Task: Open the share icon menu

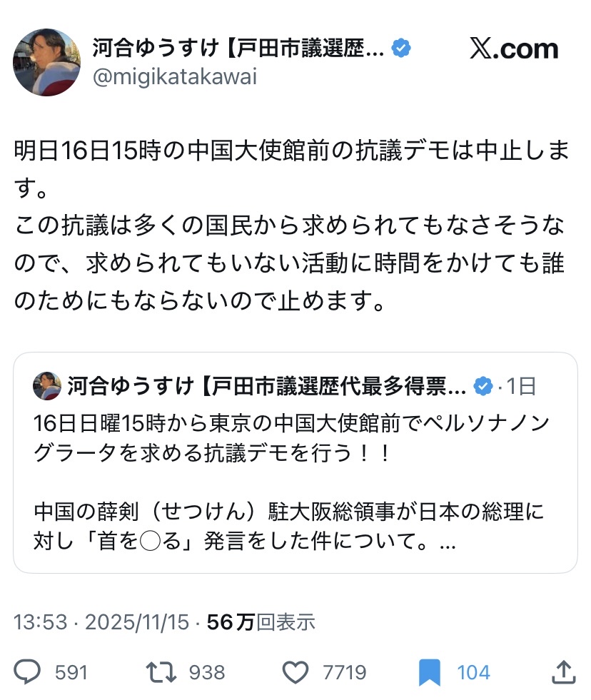Action: click(564, 671)
